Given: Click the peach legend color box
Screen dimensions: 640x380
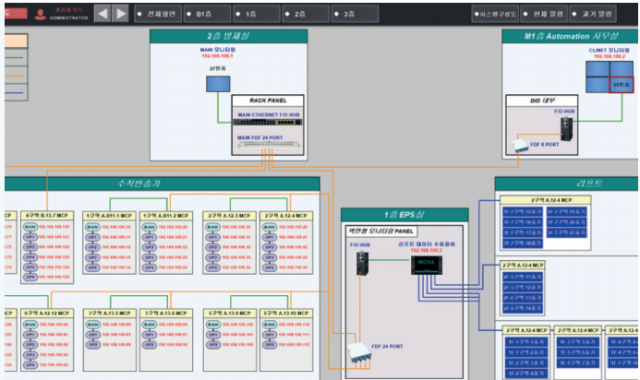Looking at the screenshot, I should (x=16, y=41).
